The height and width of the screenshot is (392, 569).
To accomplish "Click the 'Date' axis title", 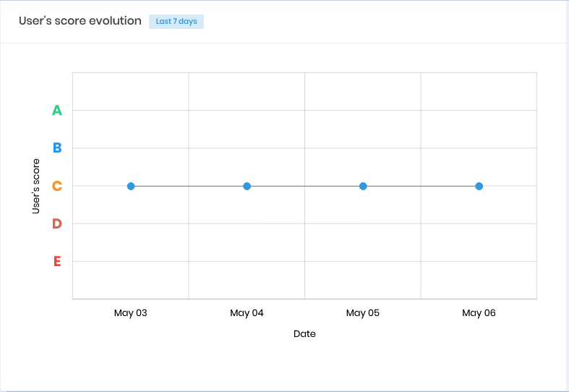I will [304, 334].
